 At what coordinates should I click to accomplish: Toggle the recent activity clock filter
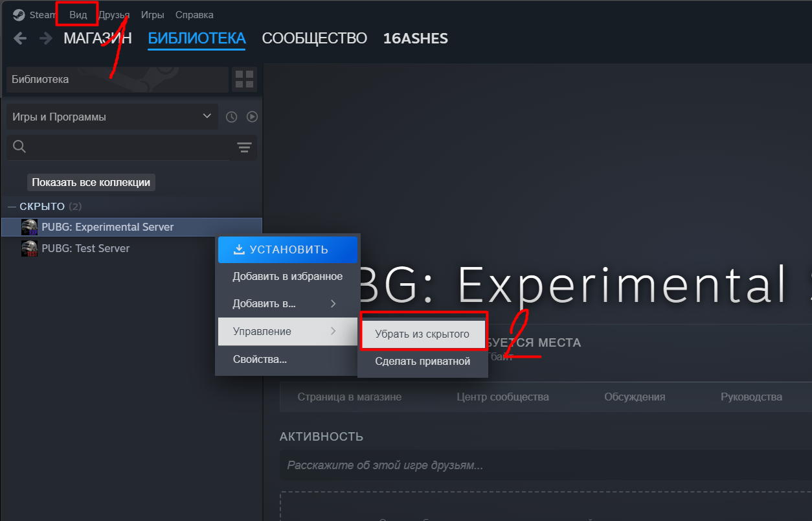(x=231, y=117)
